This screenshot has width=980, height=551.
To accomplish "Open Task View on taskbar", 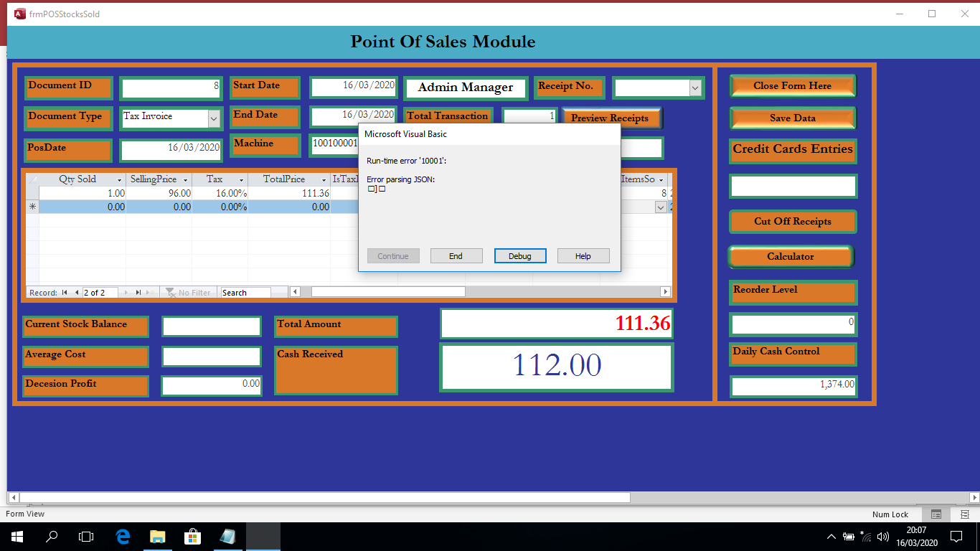I will tap(86, 536).
